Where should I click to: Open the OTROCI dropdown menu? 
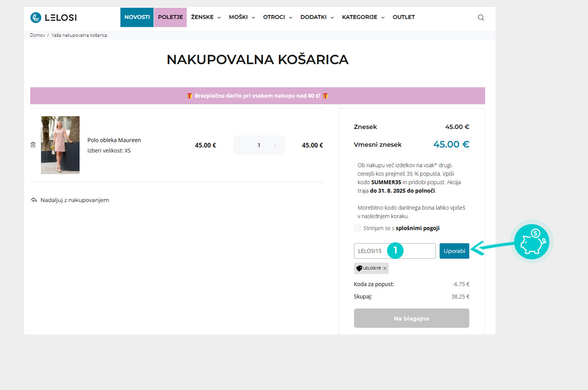[x=277, y=17]
